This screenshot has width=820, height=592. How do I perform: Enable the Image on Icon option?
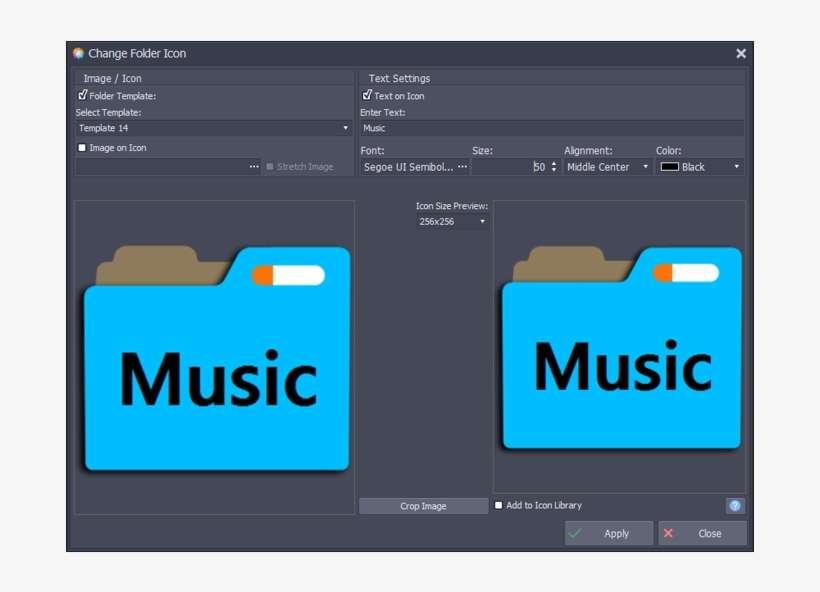click(x=81, y=147)
